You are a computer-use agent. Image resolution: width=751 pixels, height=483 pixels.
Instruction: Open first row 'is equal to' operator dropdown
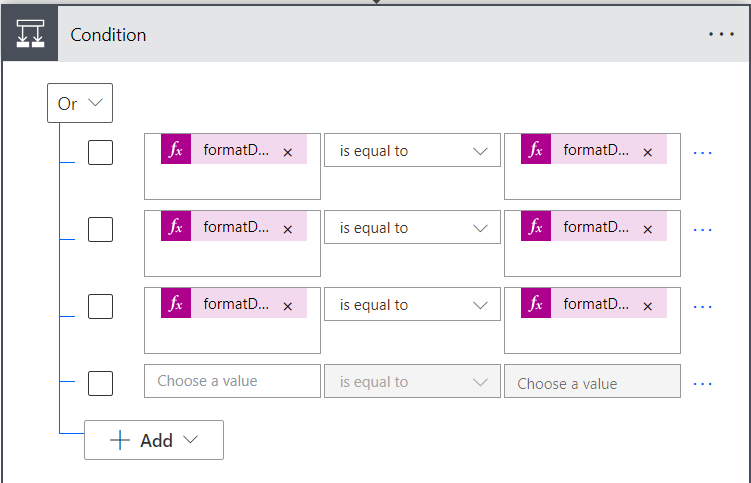click(412, 151)
